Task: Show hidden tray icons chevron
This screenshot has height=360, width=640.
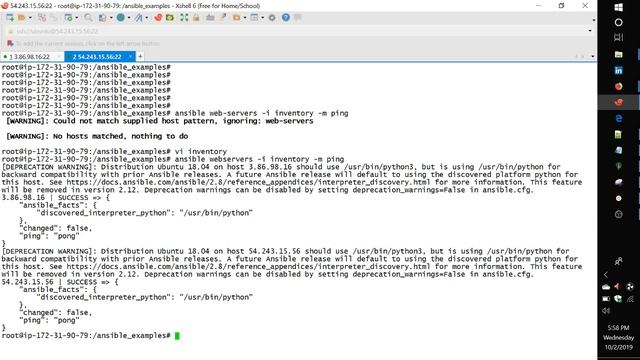Action: pos(606,275)
